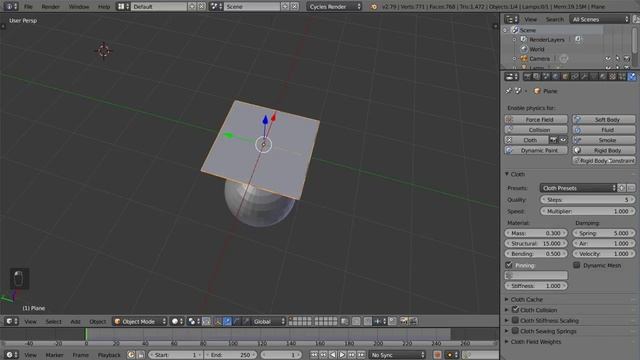Open the outliner View menu
Image resolution: width=640 pixels, height=360 pixels.
pos(531,19)
